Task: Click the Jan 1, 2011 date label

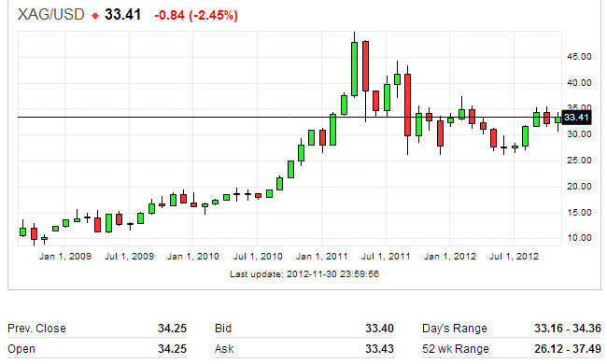Action: pyautogui.click(x=321, y=256)
